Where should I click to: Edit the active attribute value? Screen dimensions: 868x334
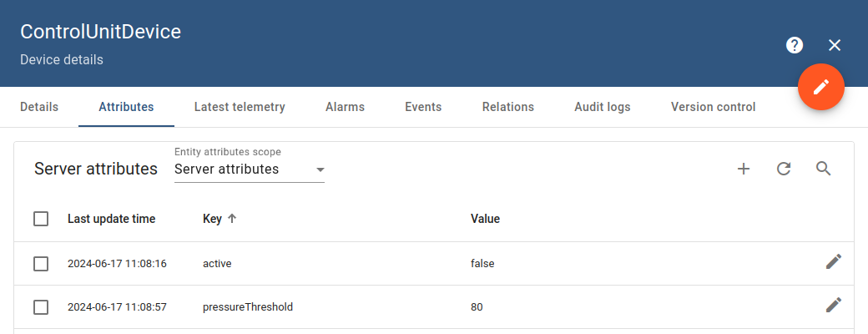[x=833, y=262]
